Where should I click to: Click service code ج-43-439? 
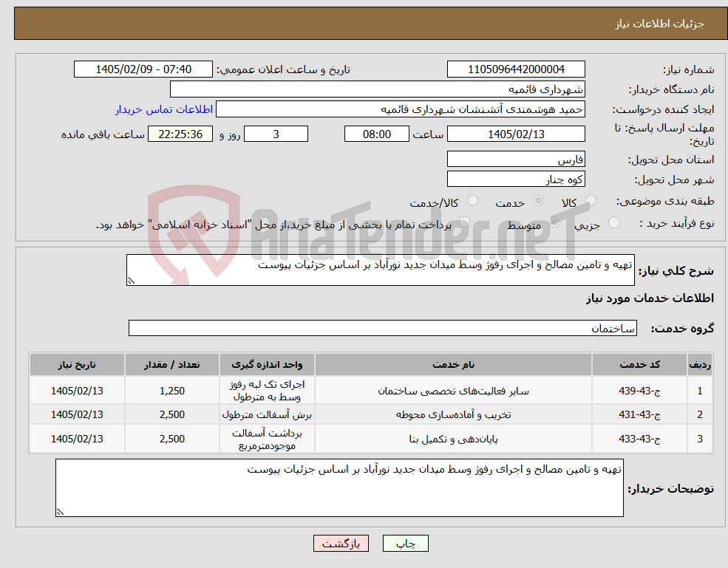pos(639,391)
